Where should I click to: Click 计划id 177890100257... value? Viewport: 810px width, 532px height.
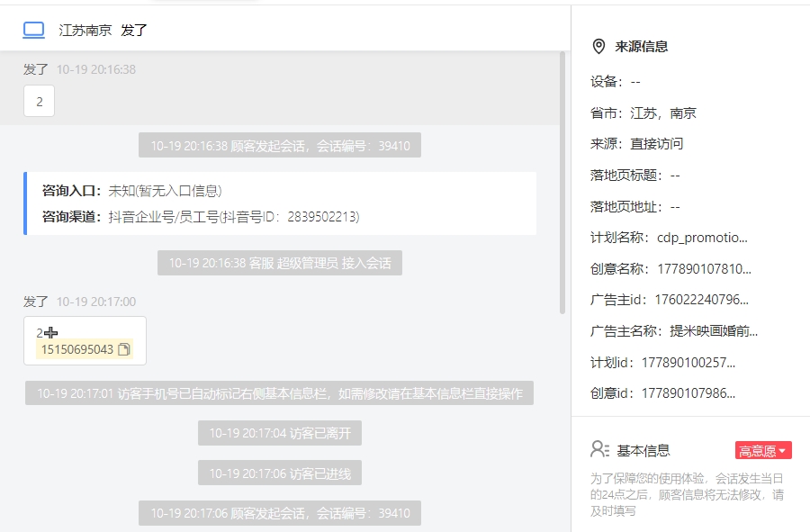tap(688, 363)
